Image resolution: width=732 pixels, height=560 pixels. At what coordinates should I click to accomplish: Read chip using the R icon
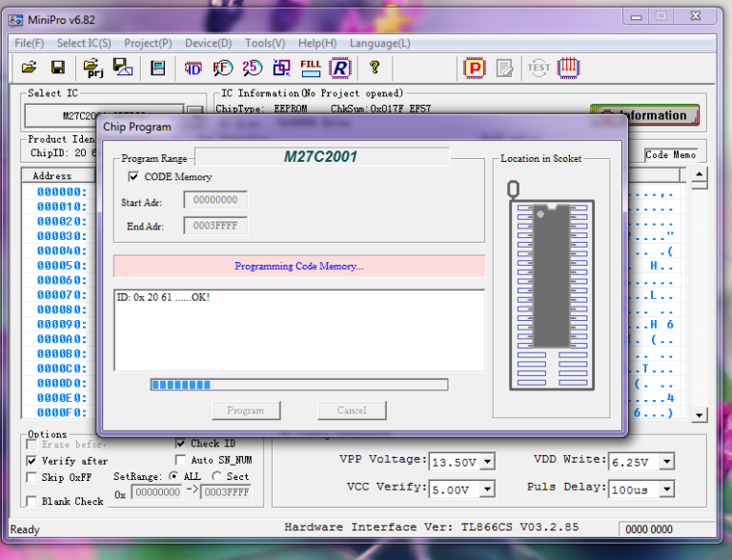tap(340, 69)
